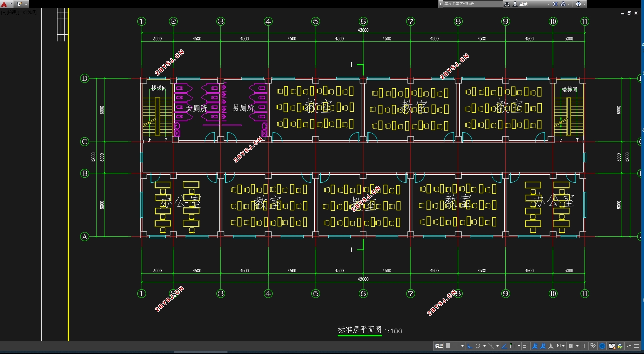
Task: Expand the dropdown after the crossed-lines icon
Action: click(x=497, y=346)
